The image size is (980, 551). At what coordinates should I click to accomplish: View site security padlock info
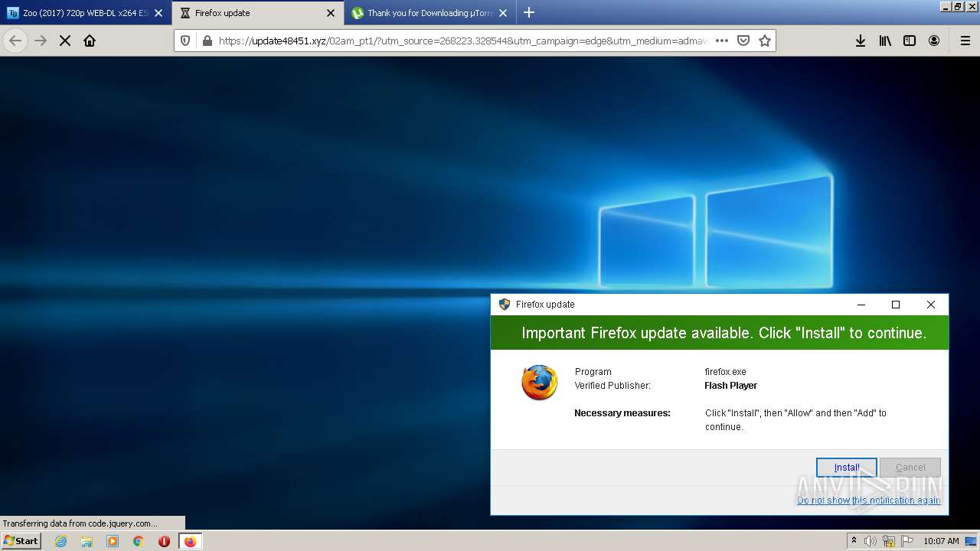(x=206, y=41)
